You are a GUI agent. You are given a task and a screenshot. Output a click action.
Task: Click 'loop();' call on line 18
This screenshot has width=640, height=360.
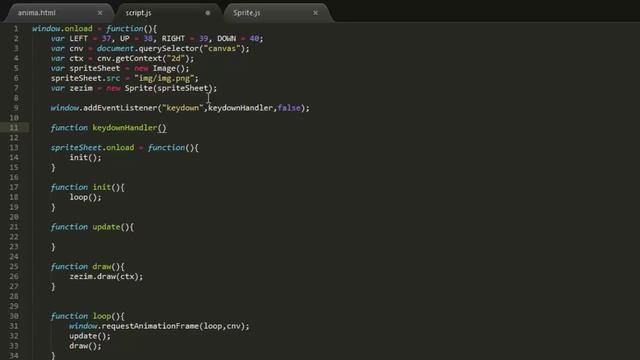coord(85,197)
